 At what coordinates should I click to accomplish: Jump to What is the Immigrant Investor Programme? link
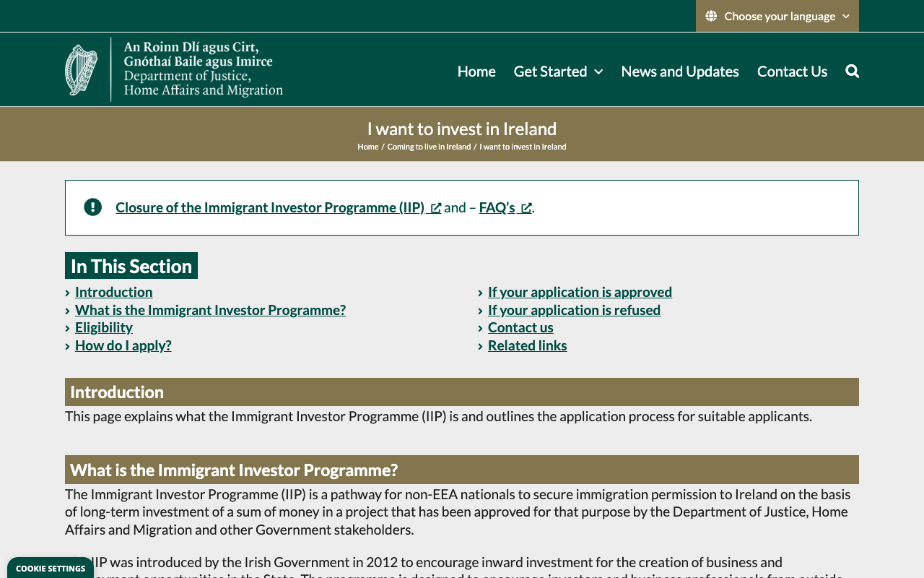tap(210, 310)
